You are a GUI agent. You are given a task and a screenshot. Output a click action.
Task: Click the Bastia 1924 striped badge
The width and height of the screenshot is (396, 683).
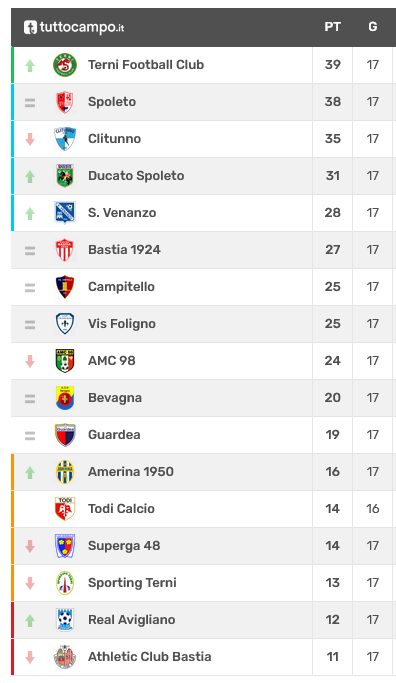coord(65,250)
